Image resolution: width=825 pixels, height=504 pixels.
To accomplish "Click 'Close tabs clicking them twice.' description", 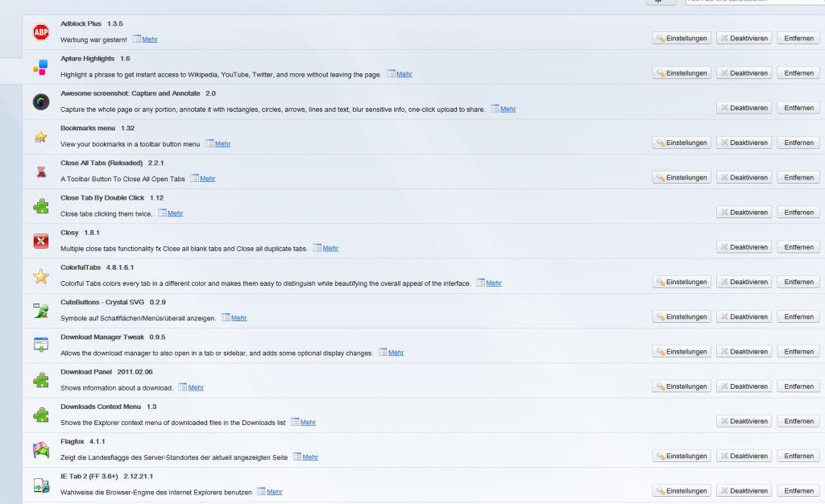I will pyautogui.click(x=106, y=214).
